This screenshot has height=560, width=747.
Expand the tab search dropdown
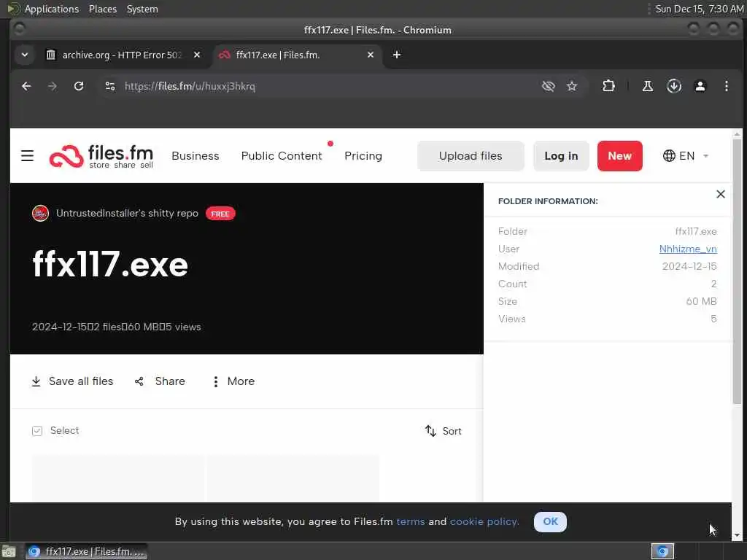[24, 55]
